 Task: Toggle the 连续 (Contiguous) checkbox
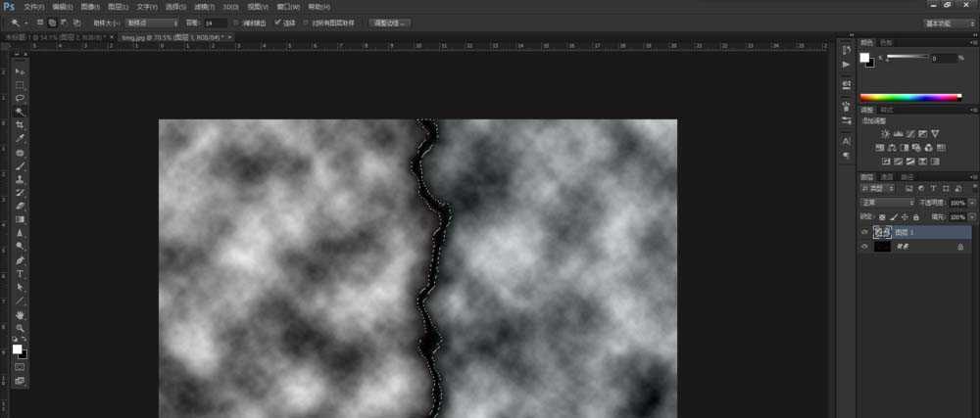[278, 22]
